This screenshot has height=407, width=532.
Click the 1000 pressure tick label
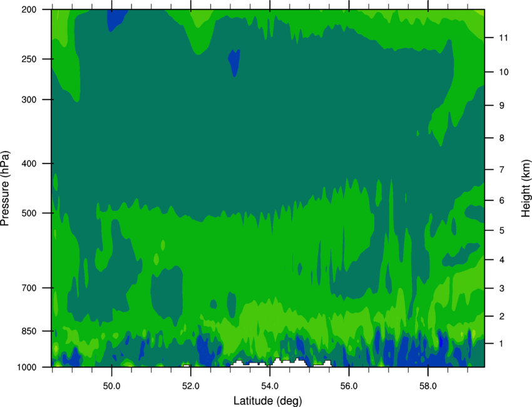point(27,368)
